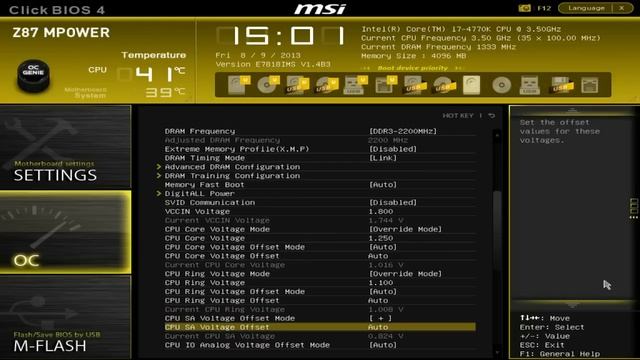Screen dimensions: 640x360
Task: Open the Language selector
Action: (586, 8)
